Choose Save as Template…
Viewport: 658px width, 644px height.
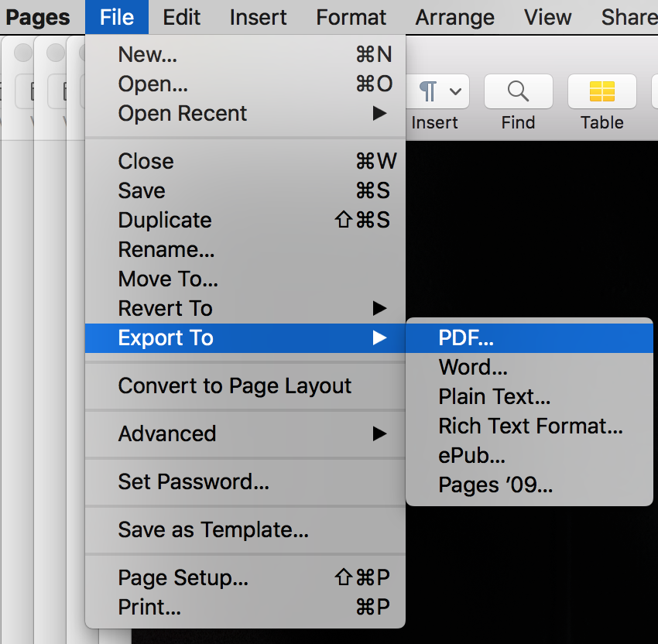(213, 530)
